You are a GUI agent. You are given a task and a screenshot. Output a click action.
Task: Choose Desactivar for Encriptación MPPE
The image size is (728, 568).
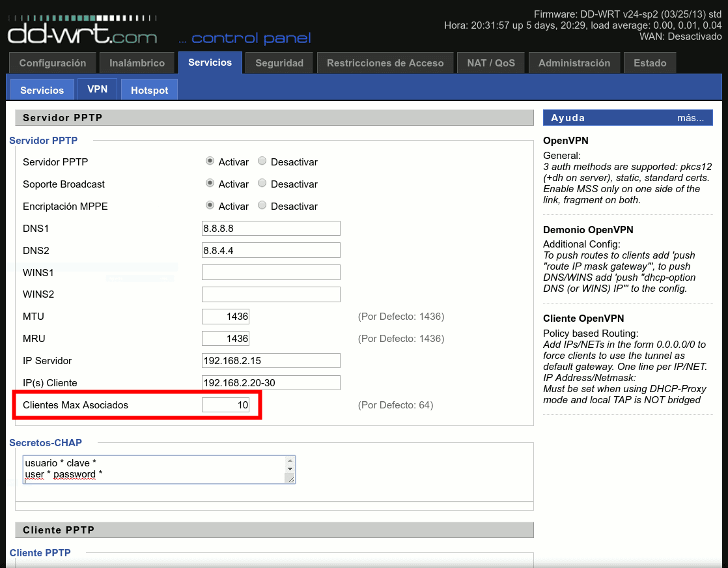[x=262, y=205]
